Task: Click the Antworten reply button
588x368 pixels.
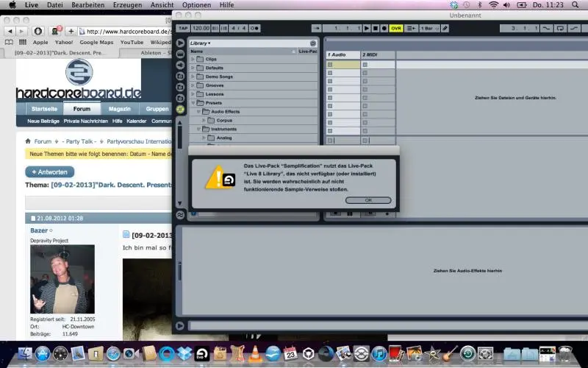Action: click(50, 171)
